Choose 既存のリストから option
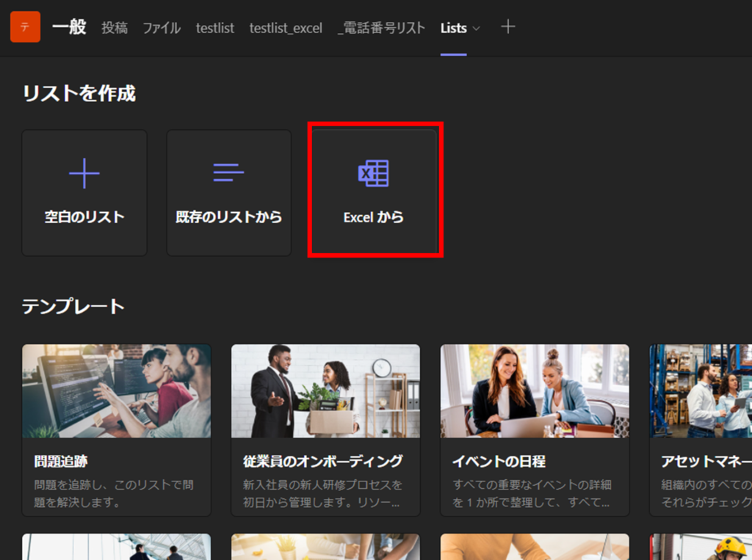 tap(229, 193)
